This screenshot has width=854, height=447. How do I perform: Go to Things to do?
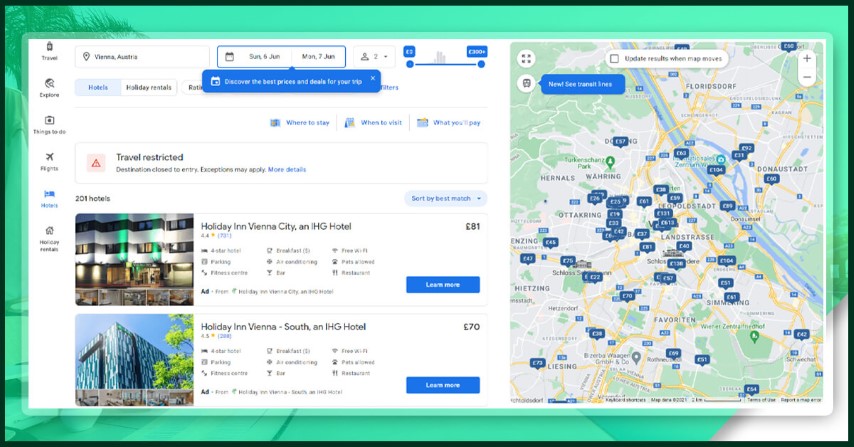[50, 125]
